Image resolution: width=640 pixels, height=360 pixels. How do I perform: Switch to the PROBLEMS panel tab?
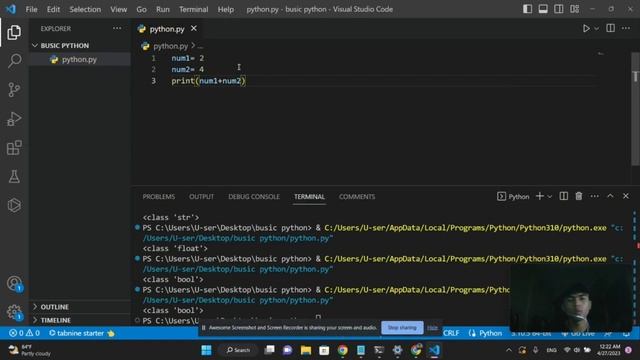click(159, 197)
